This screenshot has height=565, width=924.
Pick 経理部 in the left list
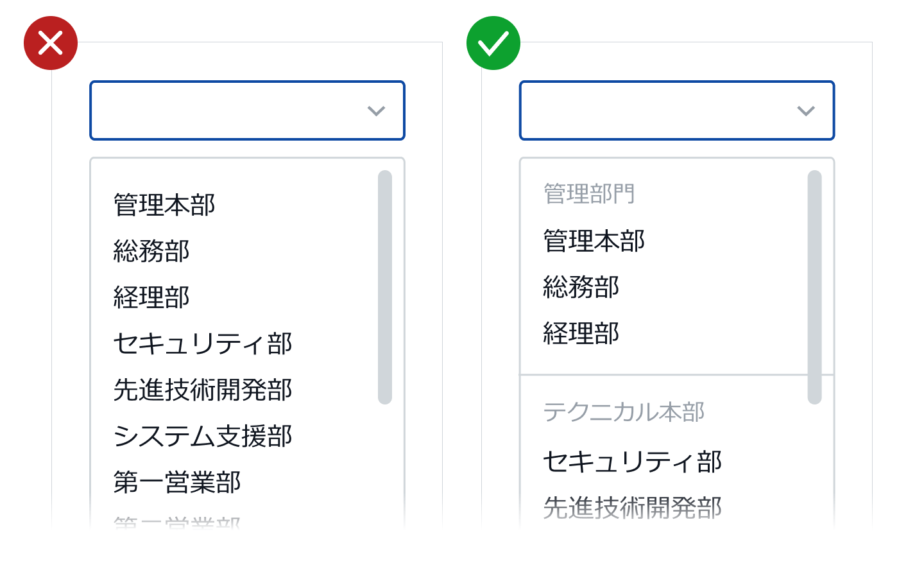(x=151, y=297)
